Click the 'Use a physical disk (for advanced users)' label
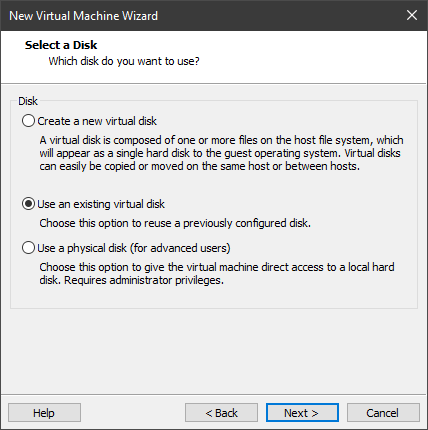Screen dimensions: 428x430 (134, 248)
